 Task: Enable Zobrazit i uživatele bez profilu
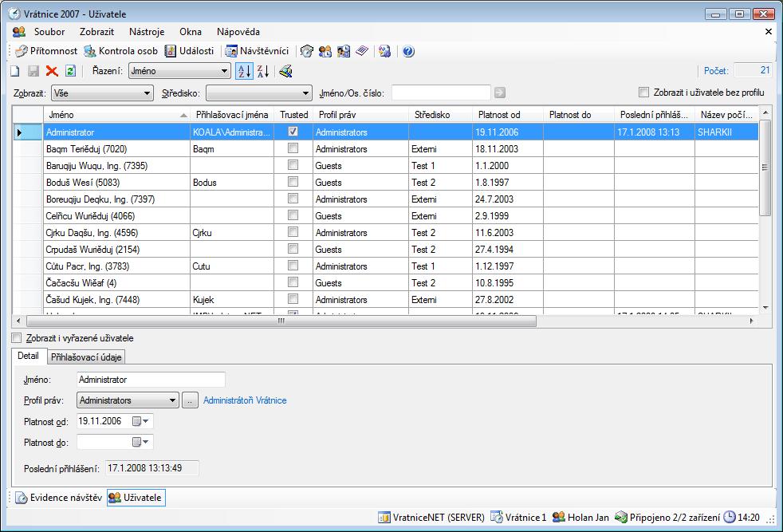(644, 93)
